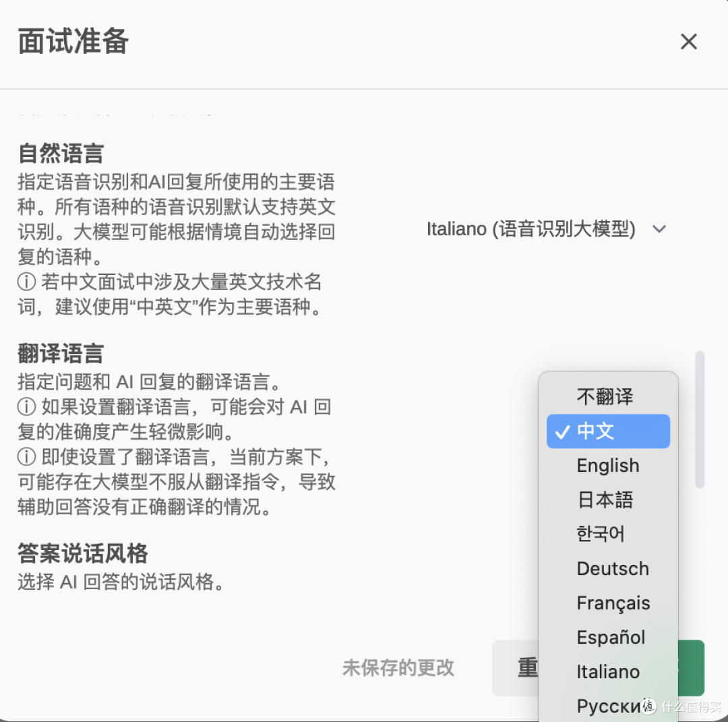Screen dimensions: 728x722
Task: Select 不翻译 in translation menu
Action: [608, 397]
